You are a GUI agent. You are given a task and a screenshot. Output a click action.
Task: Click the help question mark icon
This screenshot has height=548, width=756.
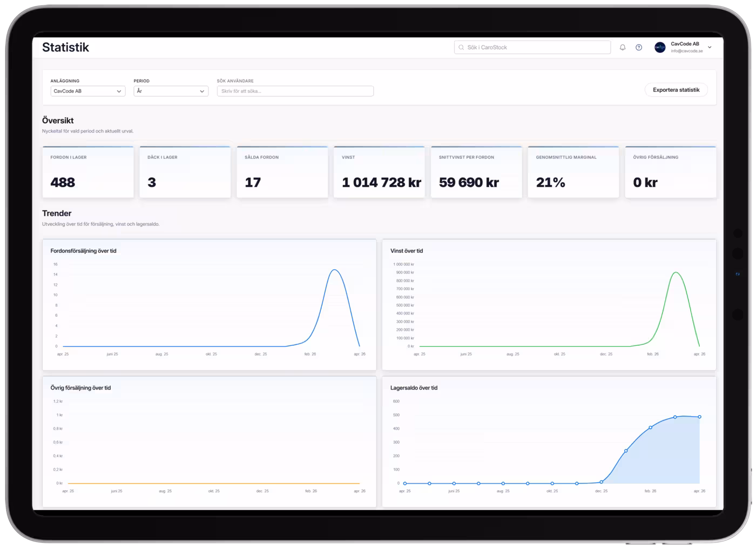tap(639, 48)
